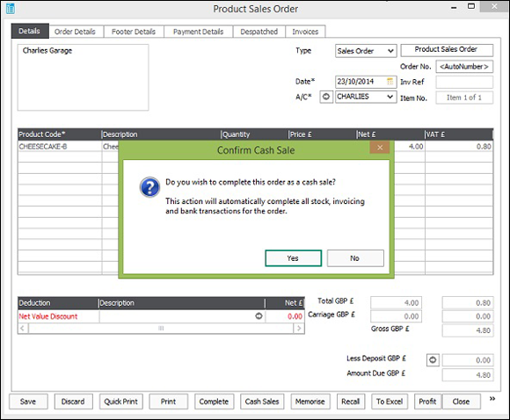Open the Date calendar picker icon
The height and width of the screenshot is (420, 510).
point(390,82)
